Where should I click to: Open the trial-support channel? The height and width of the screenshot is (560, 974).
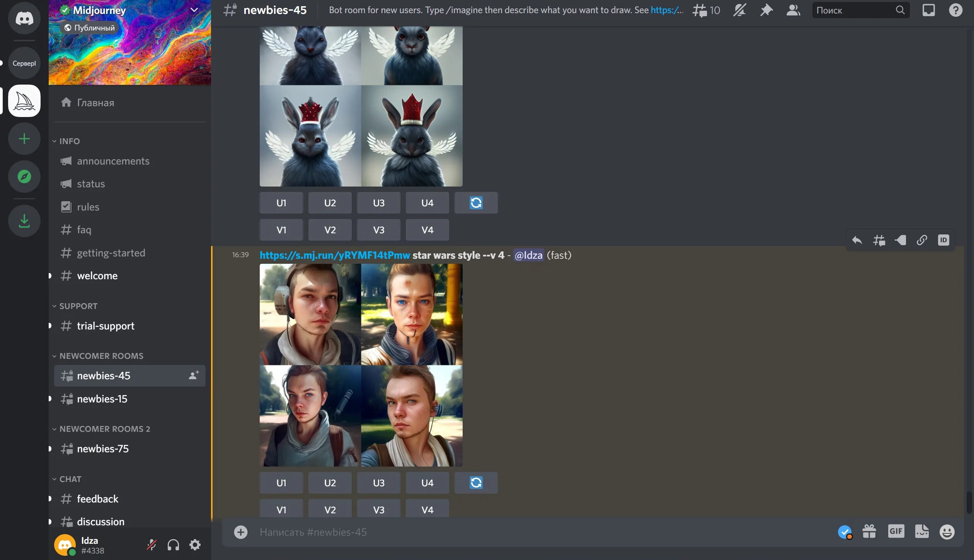click(x=106, y=326)
